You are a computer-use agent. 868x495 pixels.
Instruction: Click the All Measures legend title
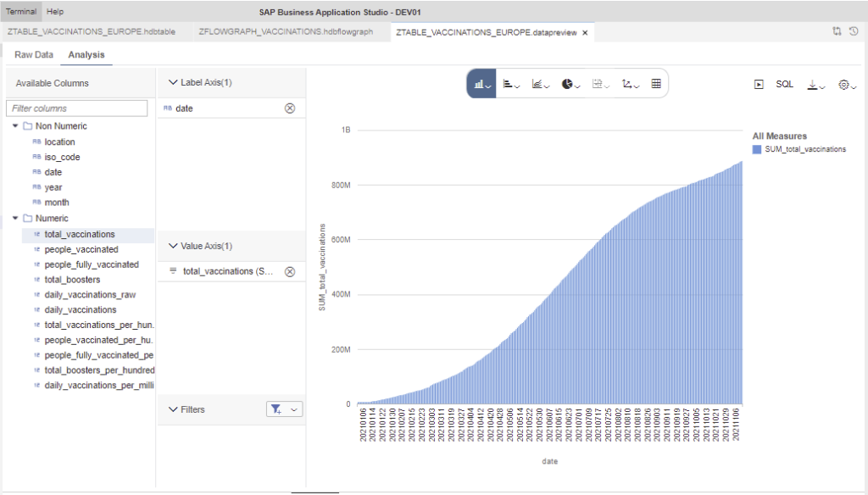780,136
